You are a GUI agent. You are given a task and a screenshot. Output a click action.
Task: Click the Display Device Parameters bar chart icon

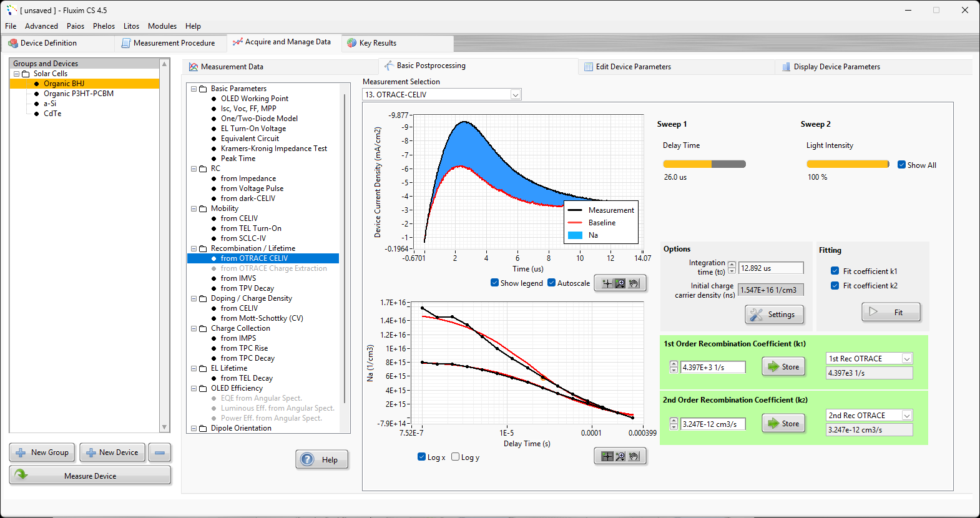(786, 67)
